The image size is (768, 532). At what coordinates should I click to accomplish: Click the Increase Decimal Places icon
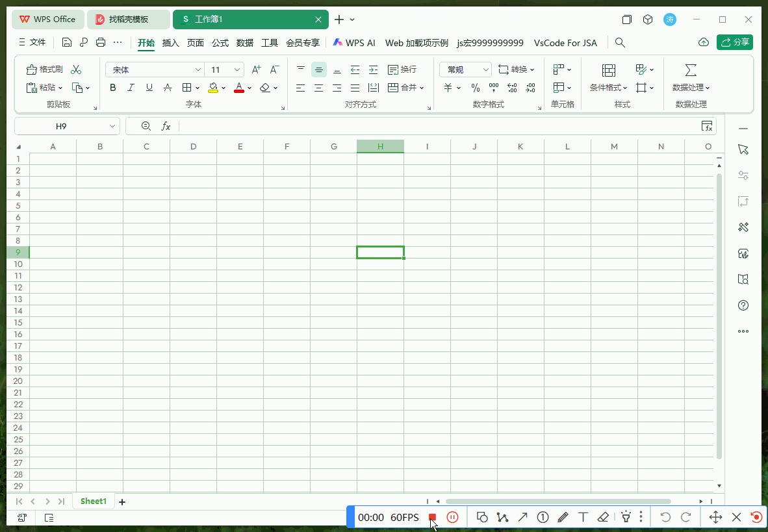coord(513,88)
